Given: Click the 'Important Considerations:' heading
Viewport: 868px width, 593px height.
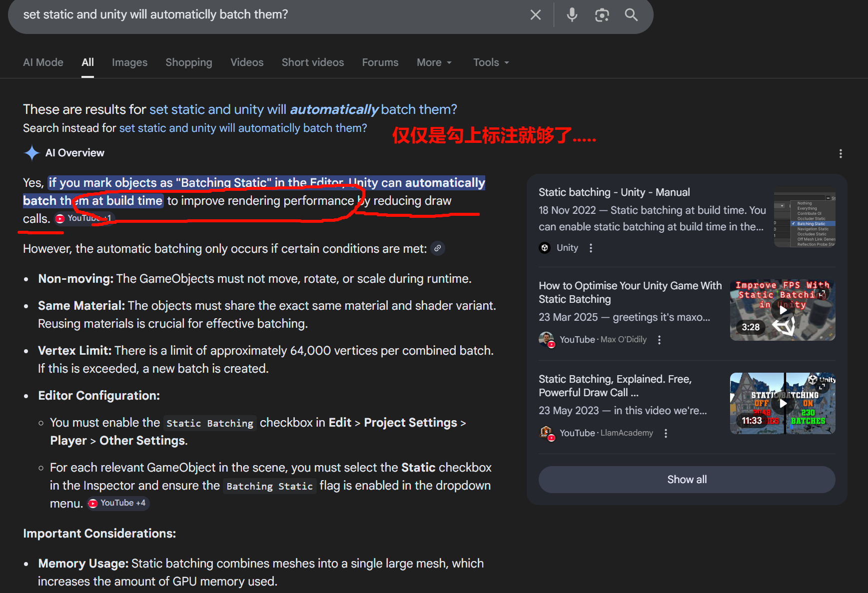Looking at the screenshot, I should coord(99,534).
